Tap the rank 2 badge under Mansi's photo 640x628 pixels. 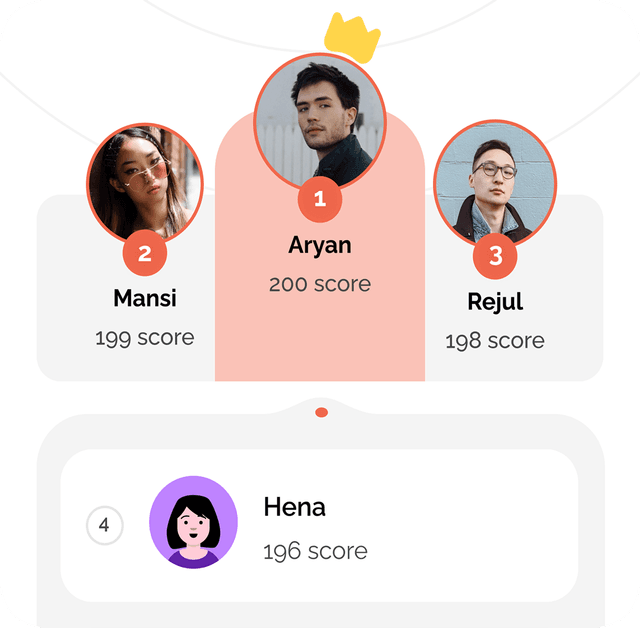click(145, 253)
